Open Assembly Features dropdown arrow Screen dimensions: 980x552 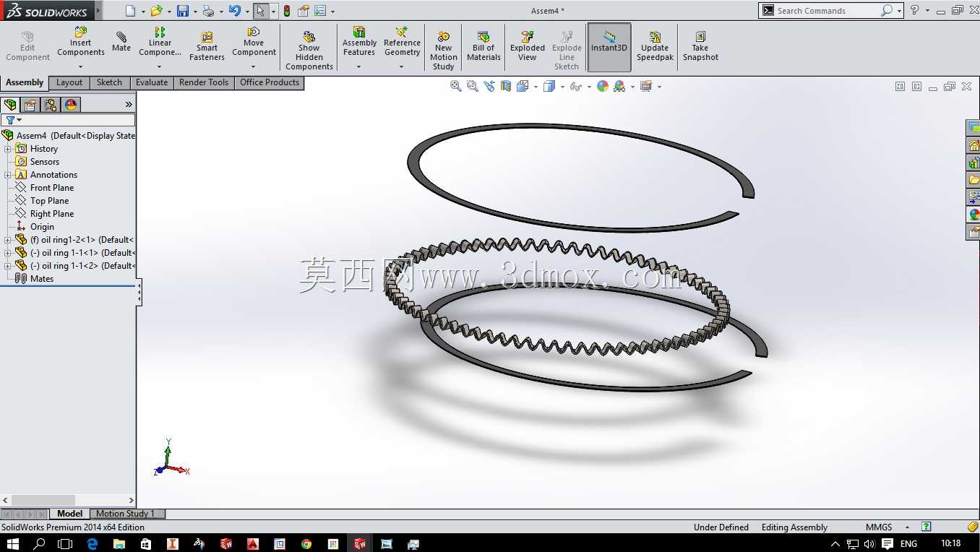point(358,67)
